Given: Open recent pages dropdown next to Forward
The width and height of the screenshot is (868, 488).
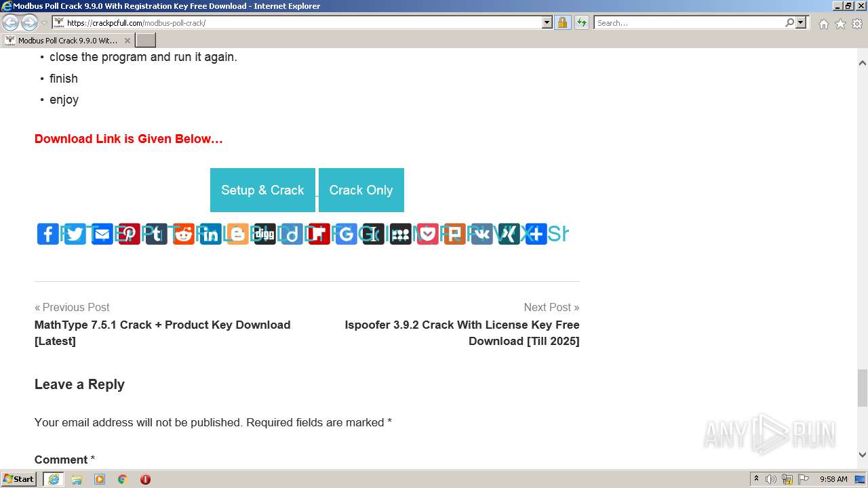Looking at the screenshot, I should (x=44, y=22).
